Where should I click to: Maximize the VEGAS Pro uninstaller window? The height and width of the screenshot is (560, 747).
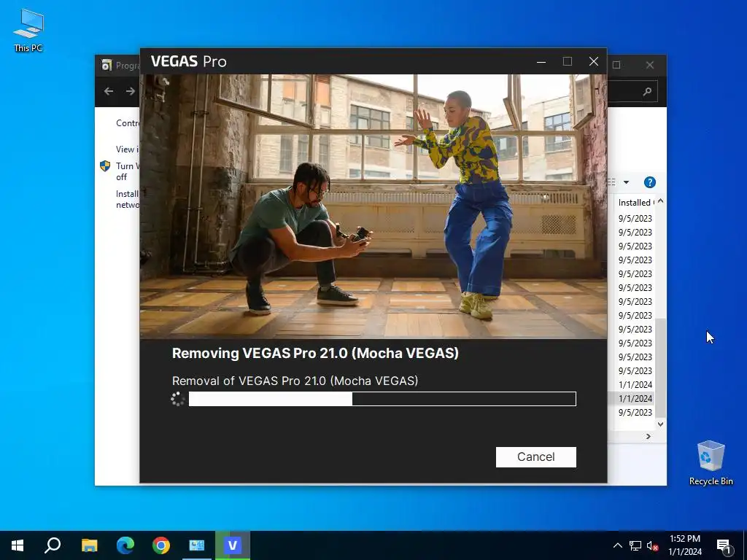click(x=568, y=61)
